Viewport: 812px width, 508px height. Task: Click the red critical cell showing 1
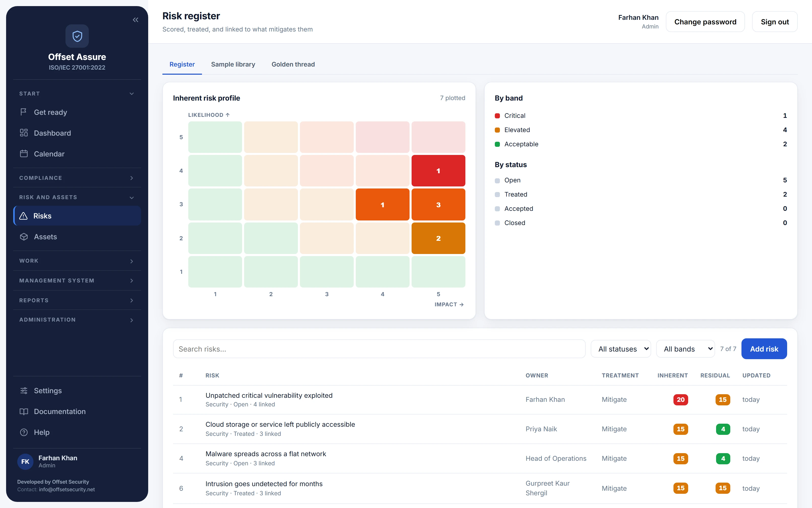click(438, 171)
